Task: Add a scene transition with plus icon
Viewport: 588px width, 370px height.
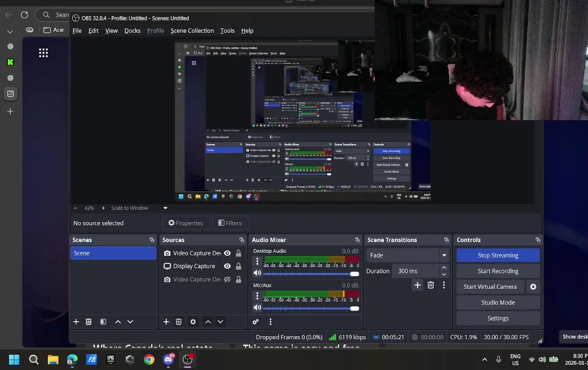Action: click(x=417, y=285)
